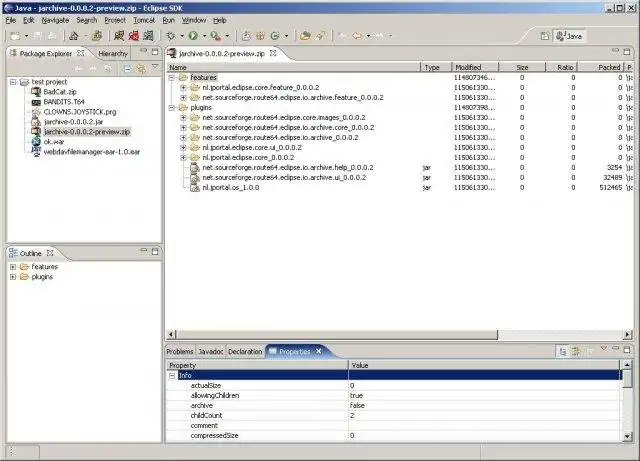640x461 pixels.
Task: Expand features node in Outline view
Action: pos(13,267)
